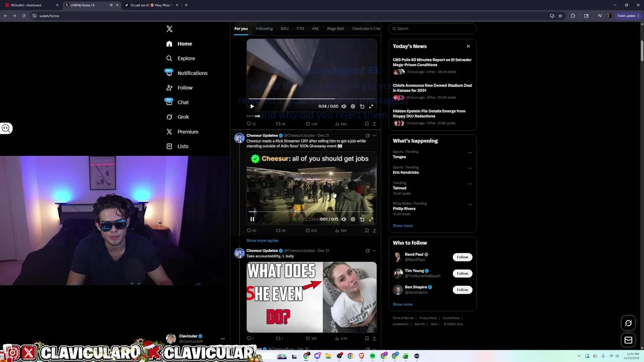Screen dimensions: 644x362
Task: Click the X logo in the sidebar
Action: coord(170,29)
